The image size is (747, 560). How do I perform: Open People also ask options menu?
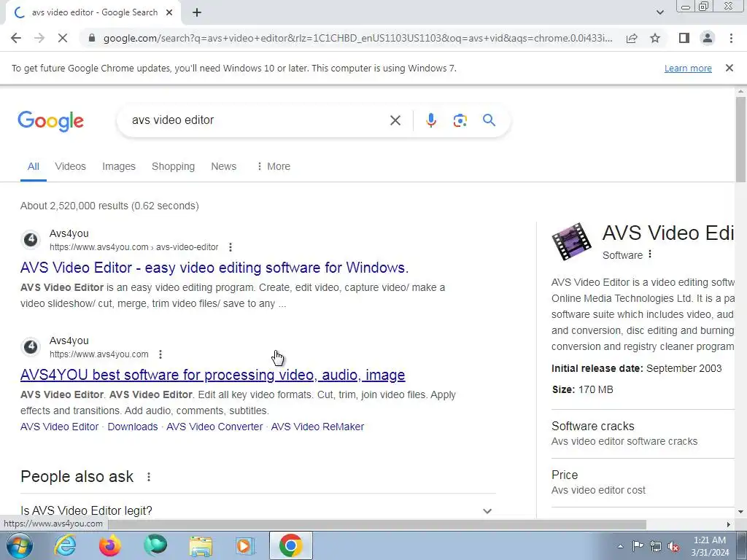[x=149, y=477]
